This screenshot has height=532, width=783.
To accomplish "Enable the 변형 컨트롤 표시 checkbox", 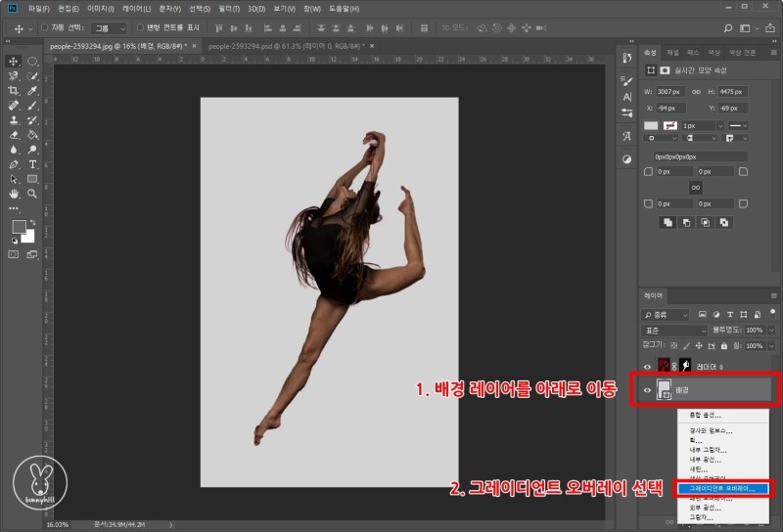I will [x=139, y=27].
